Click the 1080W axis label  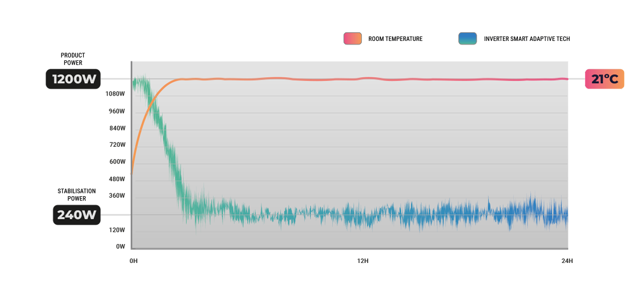(115, 94)
